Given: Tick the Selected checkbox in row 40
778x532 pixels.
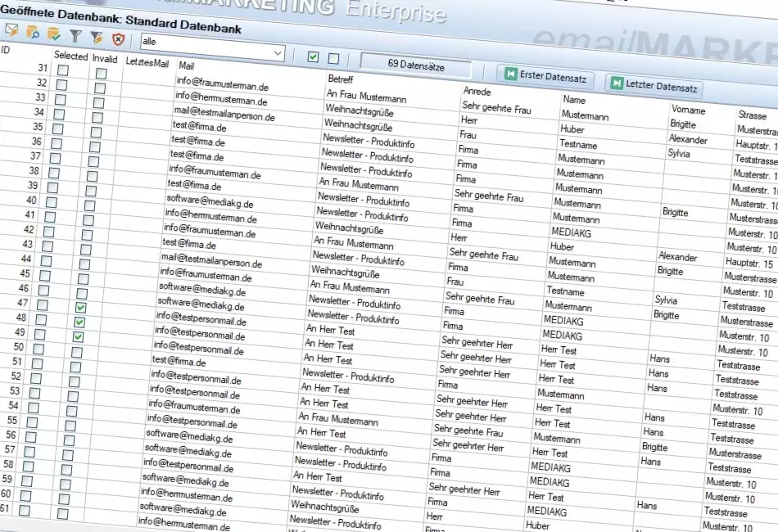Looking at the screenshot, I should (51, 202).
